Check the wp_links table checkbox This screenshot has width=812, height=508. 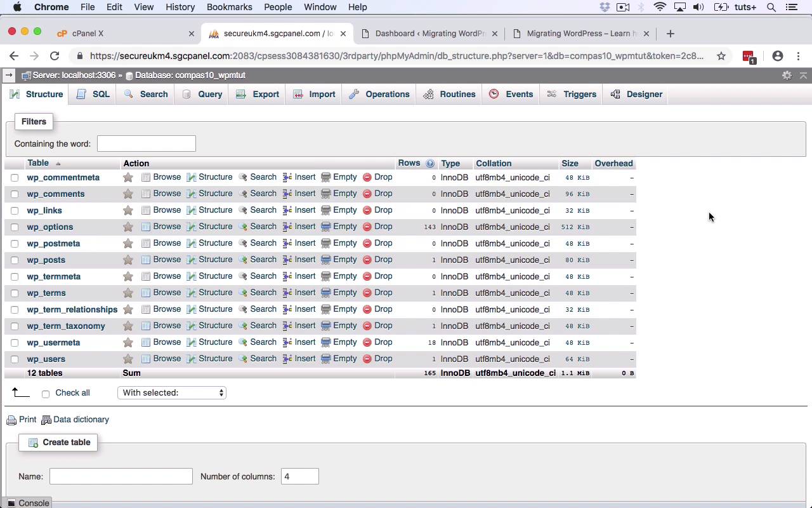pos(15,211)
